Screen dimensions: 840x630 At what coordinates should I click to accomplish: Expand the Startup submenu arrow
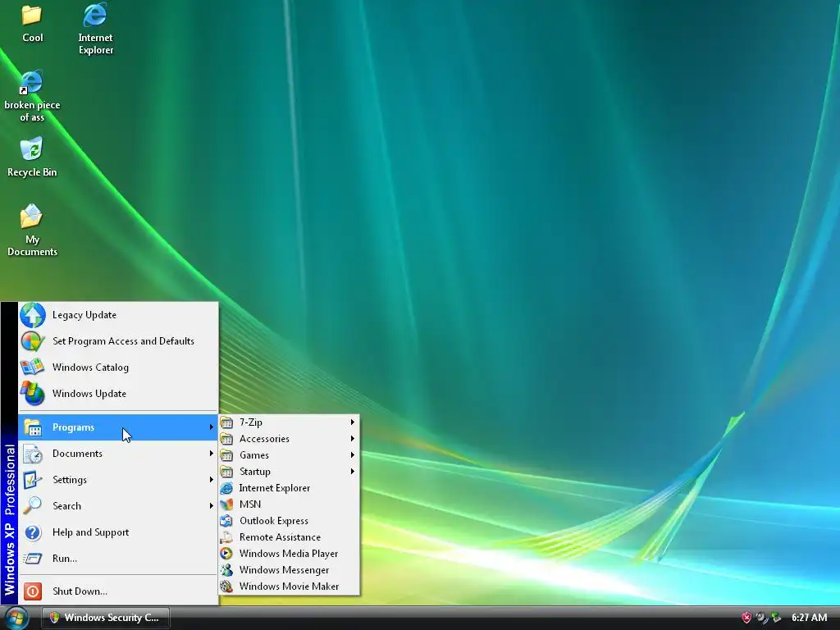(x=353, y=472)
